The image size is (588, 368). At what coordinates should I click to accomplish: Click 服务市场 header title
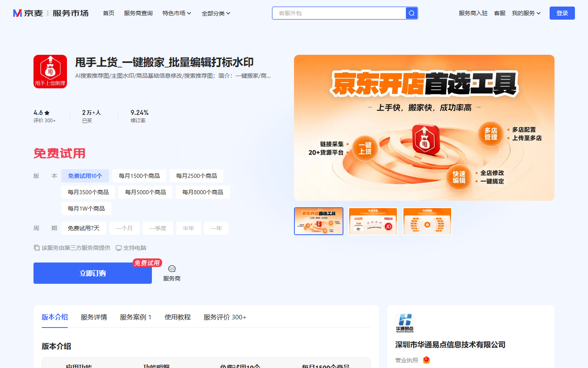[71, 13]
